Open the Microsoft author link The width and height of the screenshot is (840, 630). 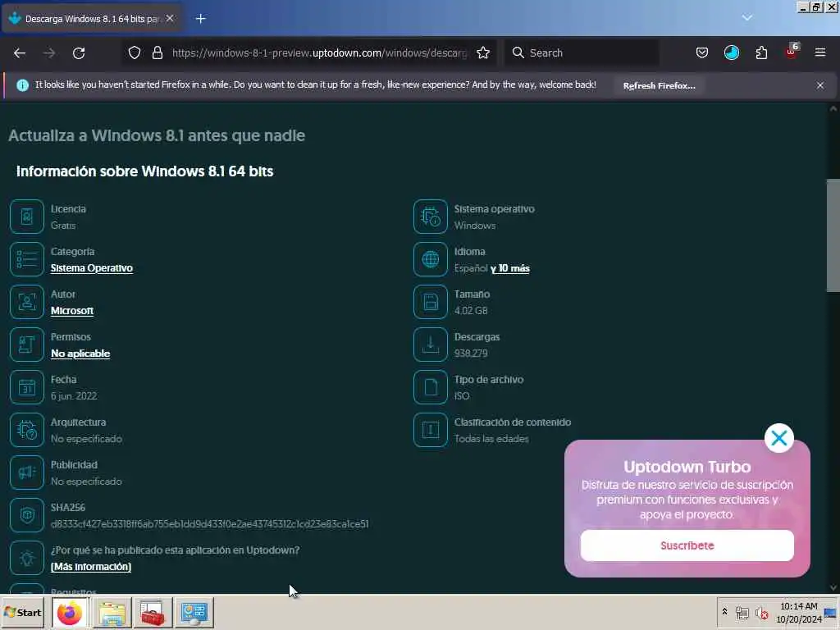(72, 311)
